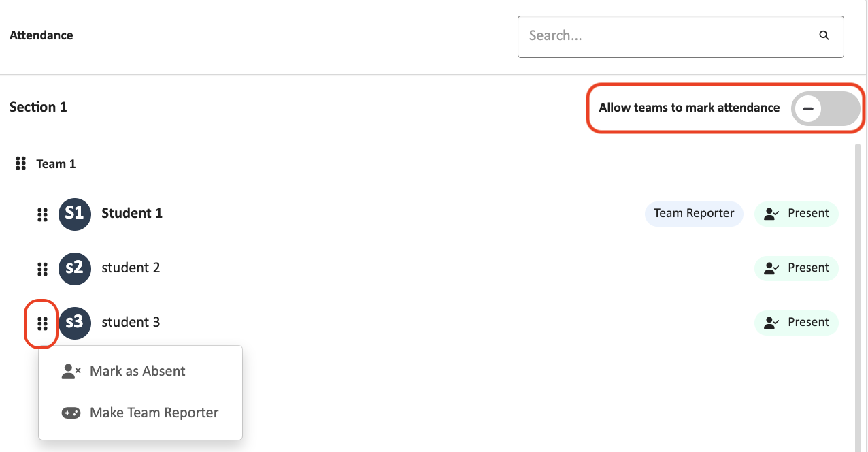
Task: Click student 3's Present button
Action: point(796,322)
